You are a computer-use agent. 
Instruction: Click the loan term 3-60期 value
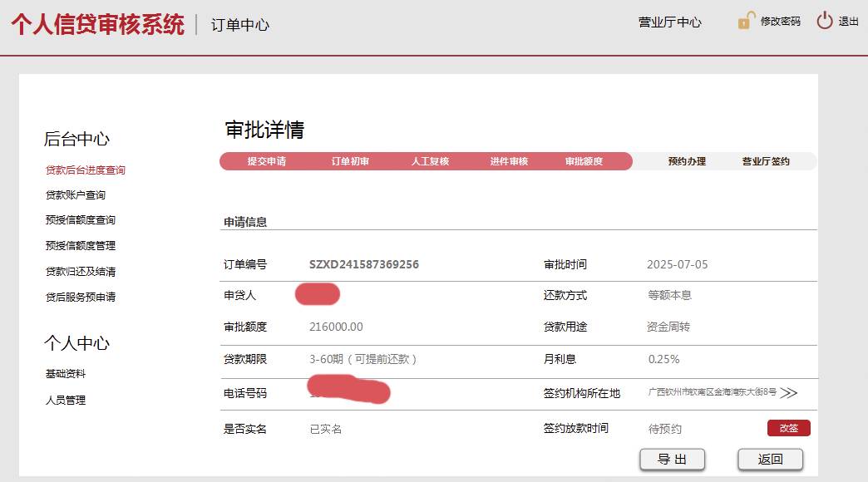coord(362,359)
